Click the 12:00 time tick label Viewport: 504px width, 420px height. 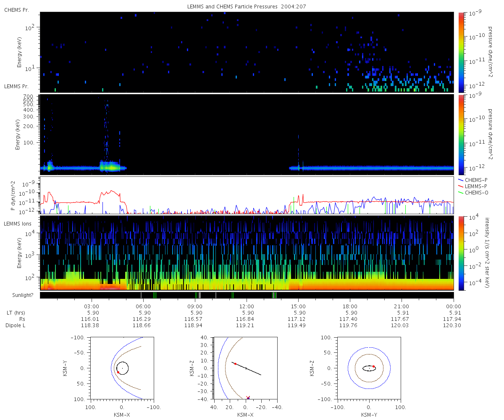pos(247,307)
